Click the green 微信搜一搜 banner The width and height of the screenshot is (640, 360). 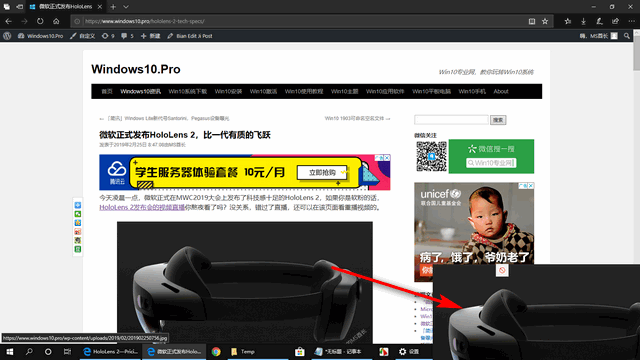coord(491,156)
